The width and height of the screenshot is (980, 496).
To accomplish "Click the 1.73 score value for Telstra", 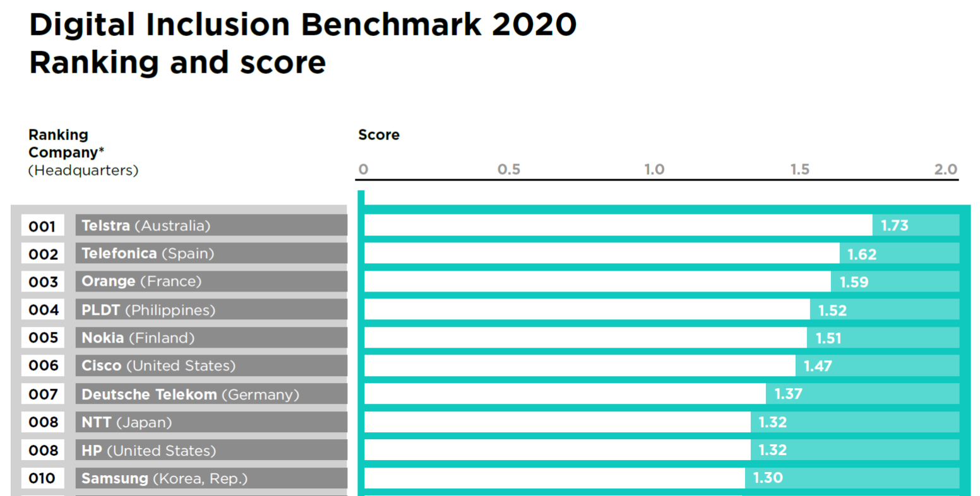I will click(x=894, y=225).
